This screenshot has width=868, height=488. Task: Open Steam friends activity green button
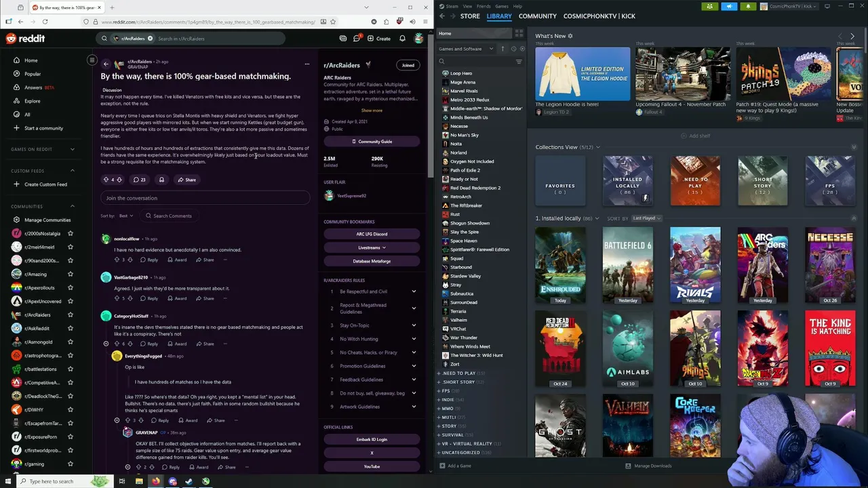tap(709, 6)
